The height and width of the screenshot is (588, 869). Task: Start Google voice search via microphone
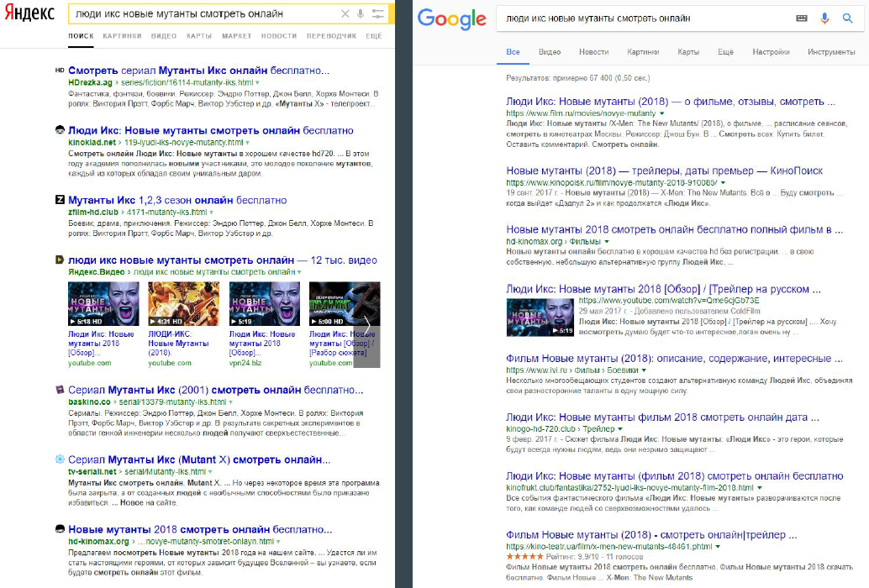tap(824, 18)
